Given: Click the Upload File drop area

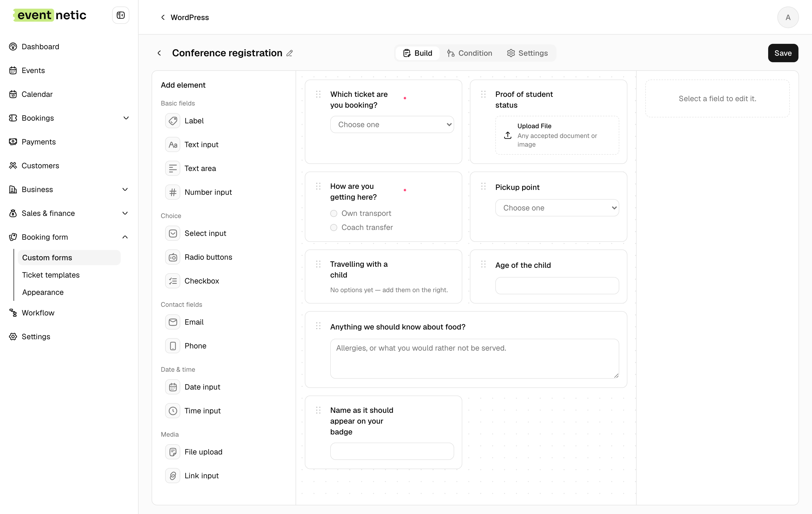Looking at the screenshot, I should (557, 135).
